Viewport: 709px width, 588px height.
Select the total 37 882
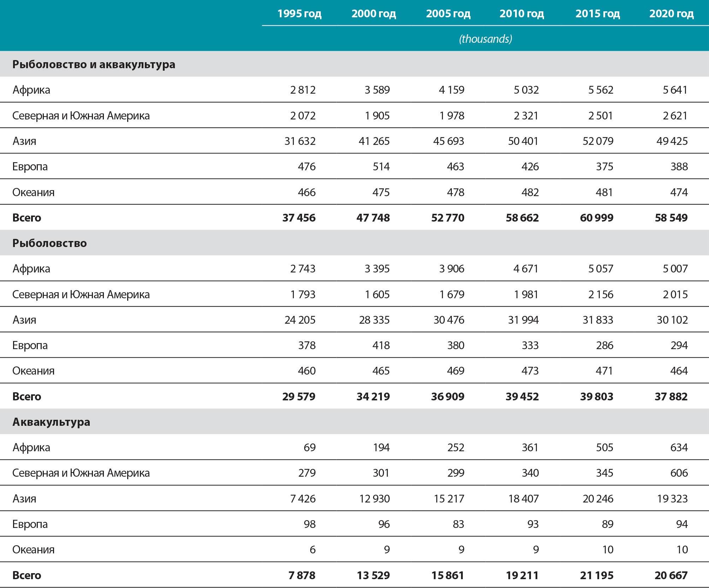click(671, 396)
